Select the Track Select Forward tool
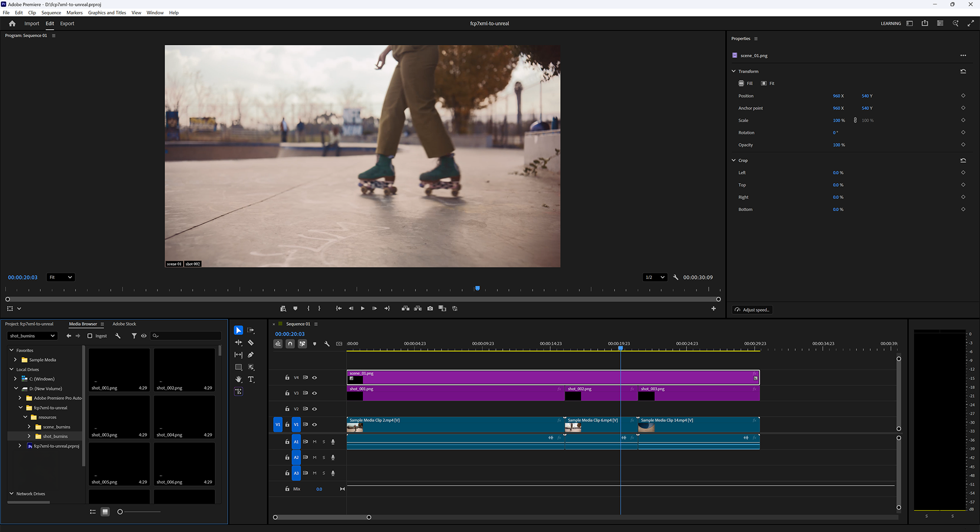The image size is (980, 532). pyautogui.click(x=251, y=331)
